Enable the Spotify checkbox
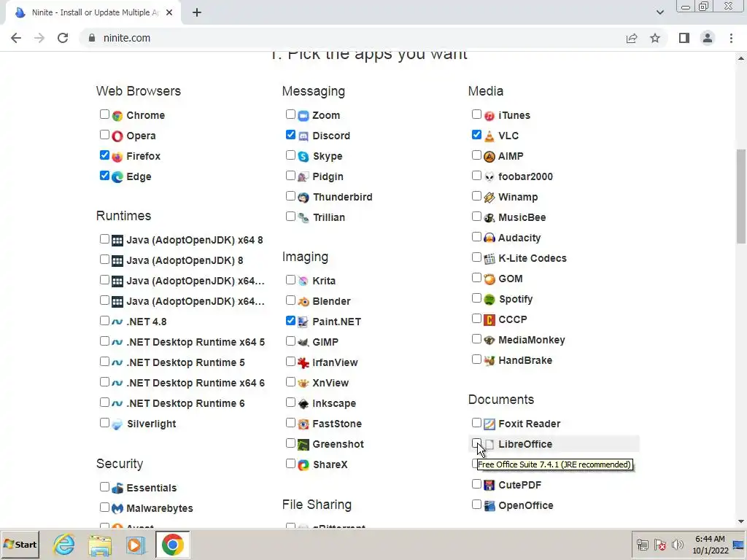The height and width of the screenshot is (560, 747). coord(476,298)
